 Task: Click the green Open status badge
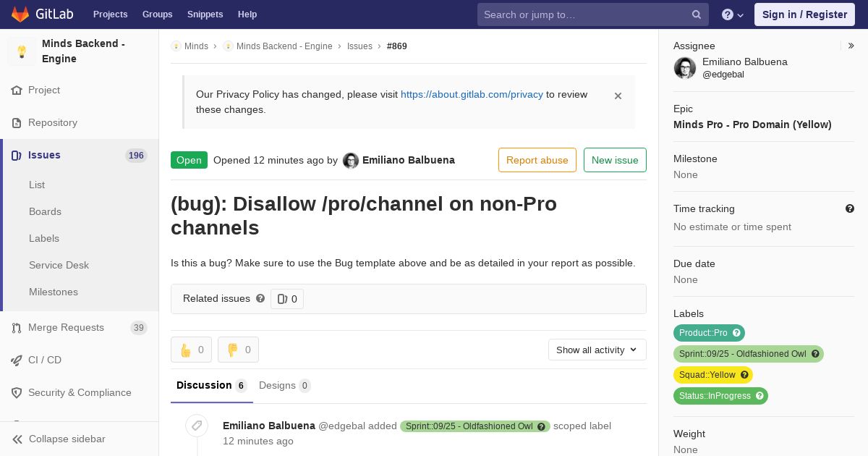[x=189, y=160]
